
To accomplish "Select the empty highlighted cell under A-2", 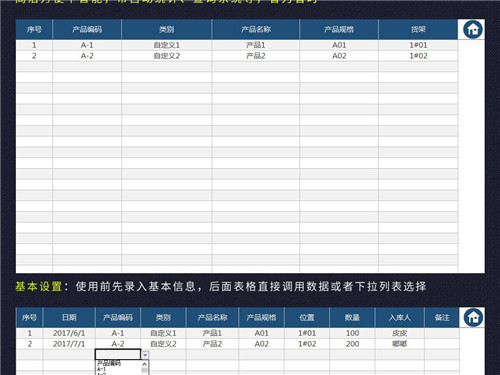I will [x=118, y=355].
